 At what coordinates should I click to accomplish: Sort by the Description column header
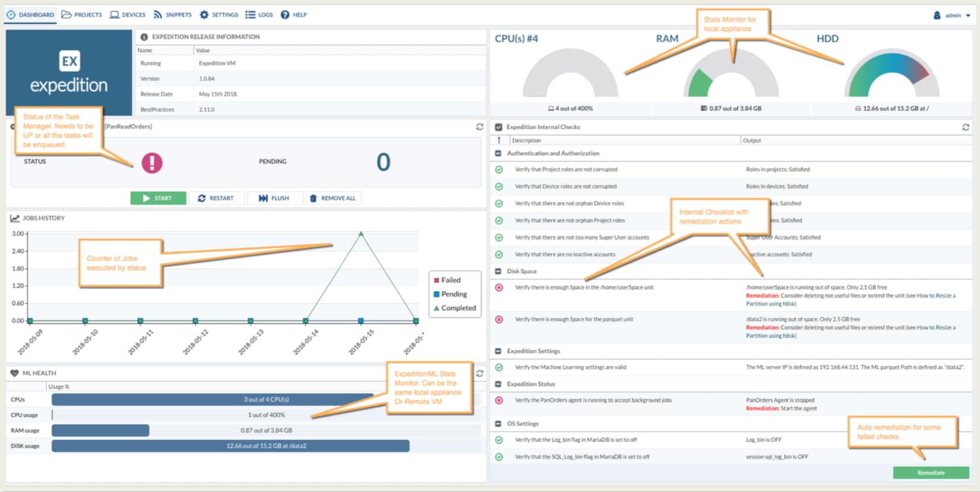click(x=625, y=140)
